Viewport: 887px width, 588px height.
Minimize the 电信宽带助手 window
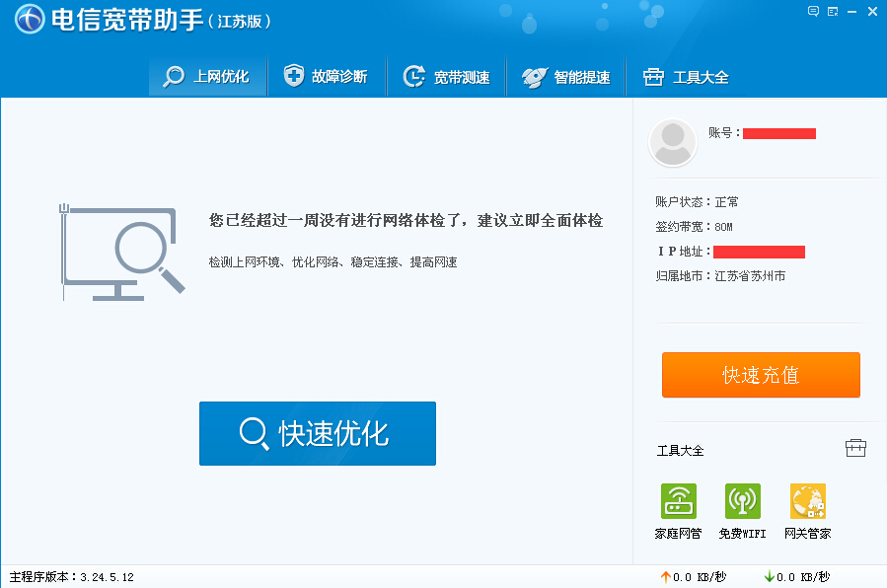[851, 12]
